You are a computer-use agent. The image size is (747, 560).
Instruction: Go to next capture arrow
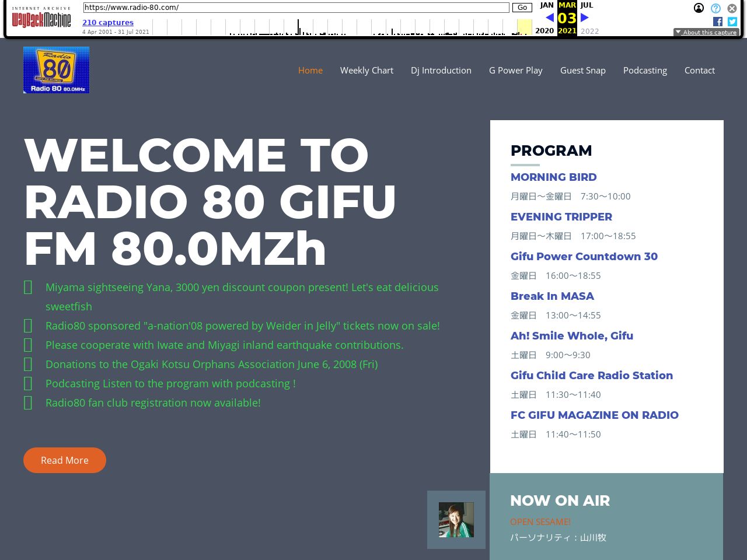click(584, 17)
